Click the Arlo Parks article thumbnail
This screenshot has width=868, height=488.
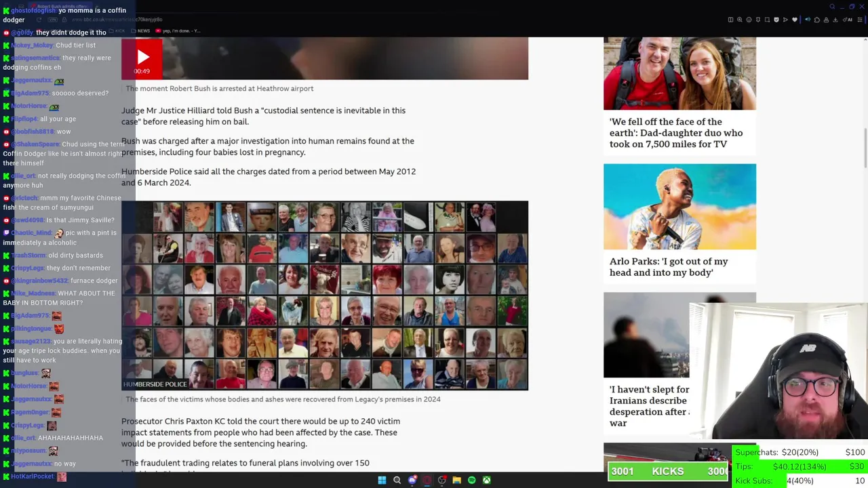point(679,207)
